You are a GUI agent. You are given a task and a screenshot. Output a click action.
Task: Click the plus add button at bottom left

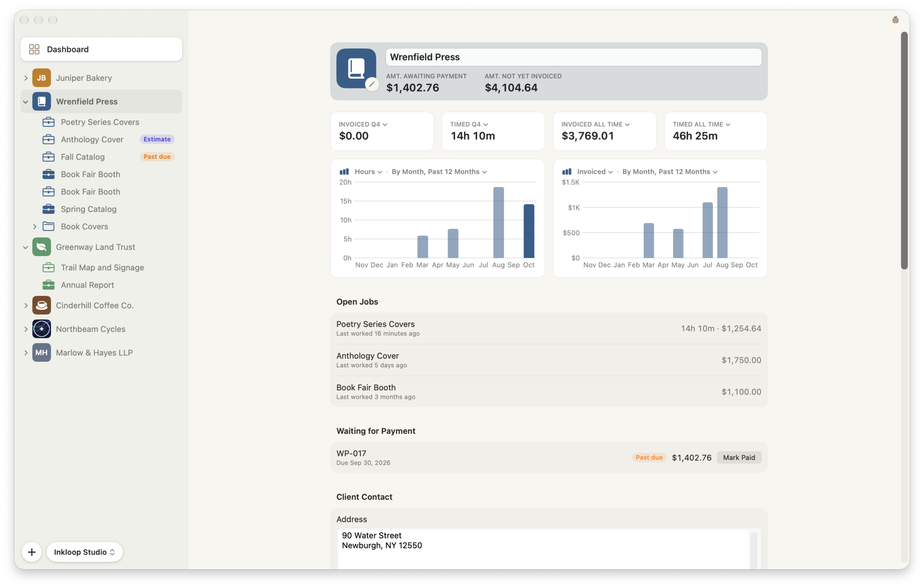point(32,552)
